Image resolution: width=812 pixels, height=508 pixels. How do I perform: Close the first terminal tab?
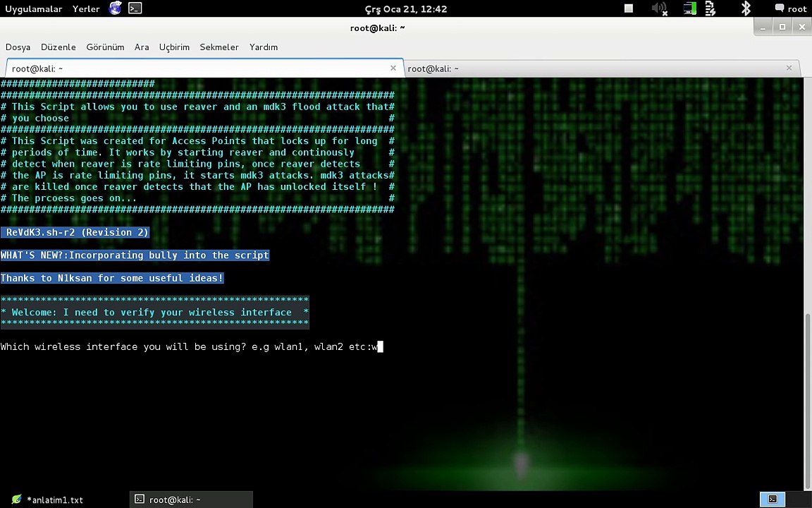click(393, 68)
